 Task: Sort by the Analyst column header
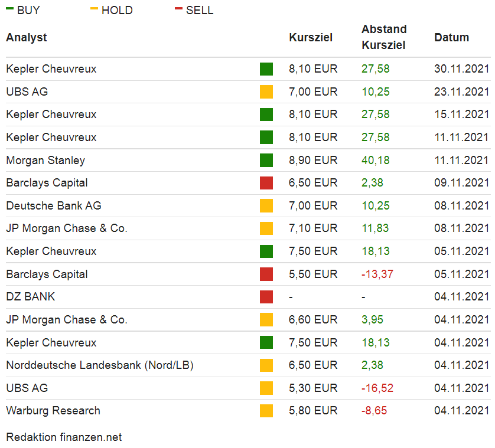click(27, 37)
